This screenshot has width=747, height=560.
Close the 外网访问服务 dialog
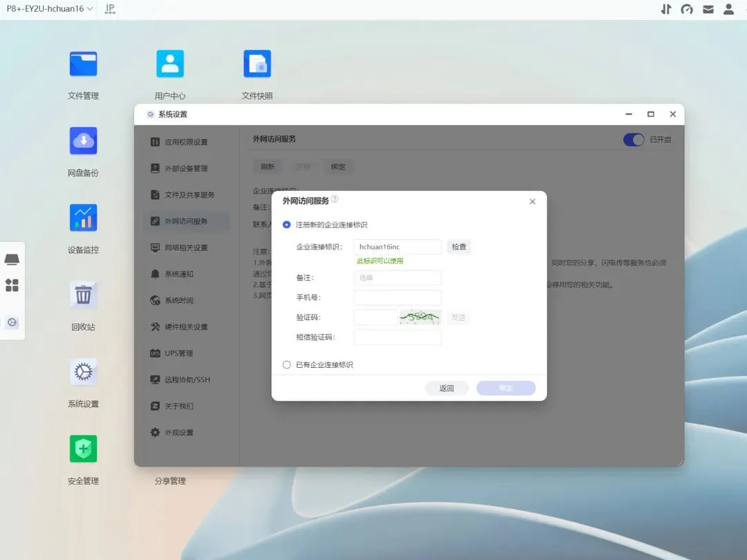pyautogui.click(x=533, y=202)
